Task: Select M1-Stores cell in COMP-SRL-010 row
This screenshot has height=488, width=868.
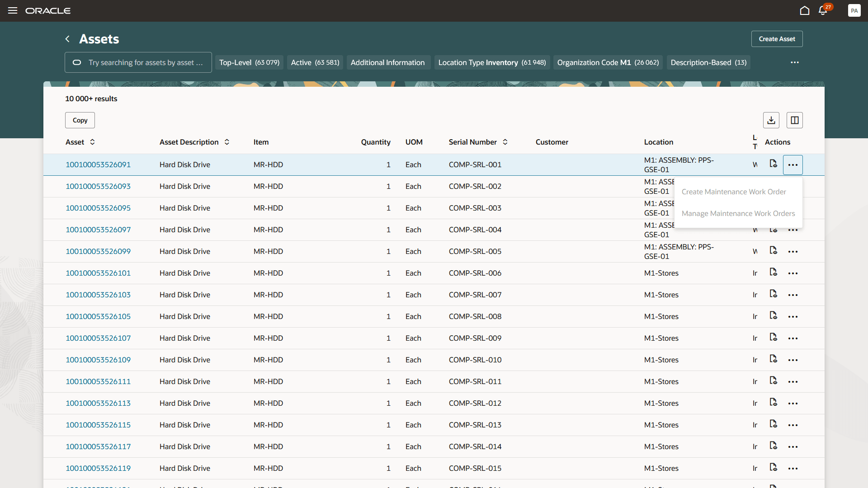Action: click(661, 360)
